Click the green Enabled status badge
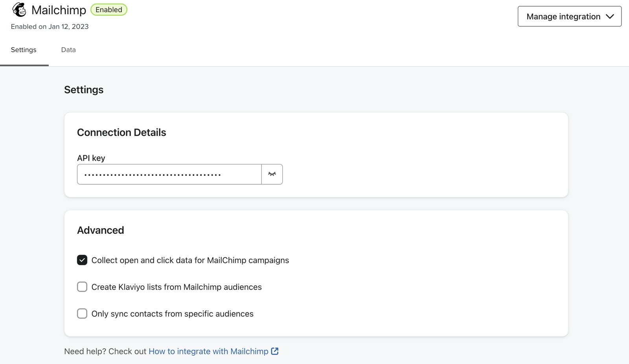 pyautogui.click(x=109, y=9)
